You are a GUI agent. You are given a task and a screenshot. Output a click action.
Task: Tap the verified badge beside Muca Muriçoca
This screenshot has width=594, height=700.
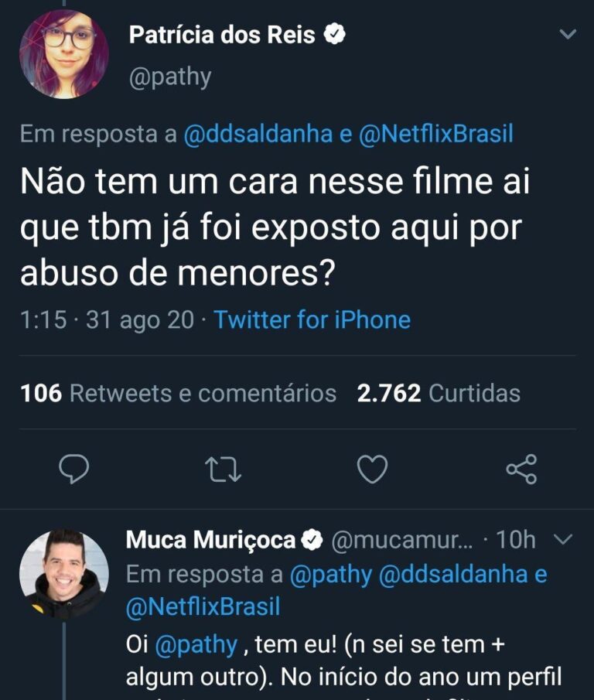point(312,541)
